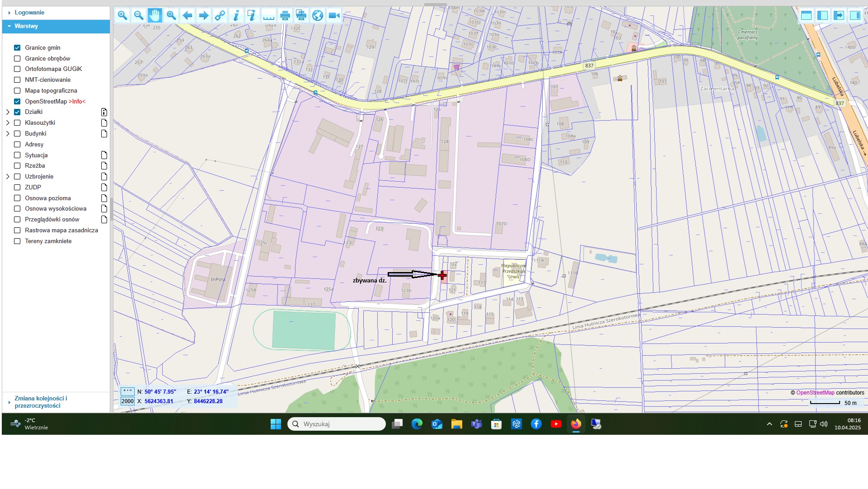Expand the Uzbrojenie layer group
The height and width of the screenshot is (489, 868).
pos(8,177)
